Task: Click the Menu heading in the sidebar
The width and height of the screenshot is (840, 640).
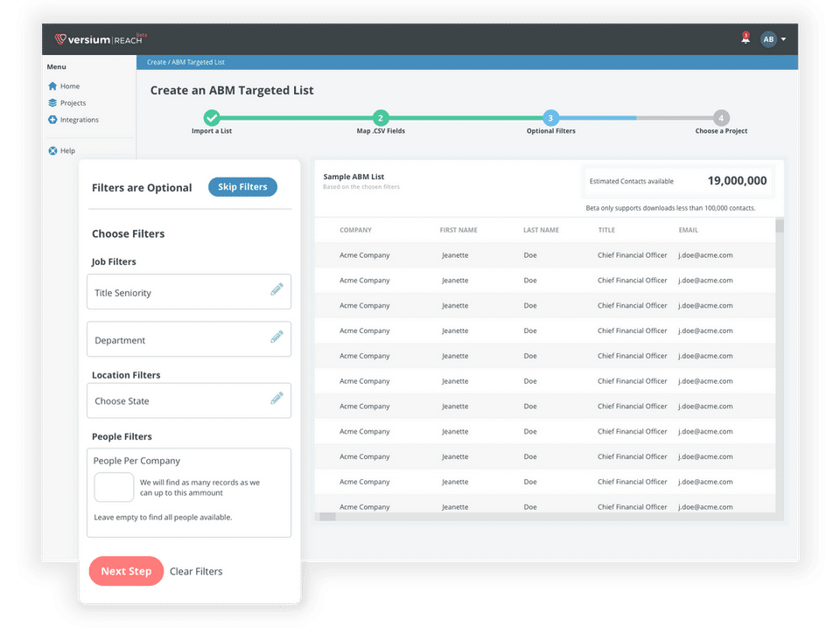Action: click(56, 67)
